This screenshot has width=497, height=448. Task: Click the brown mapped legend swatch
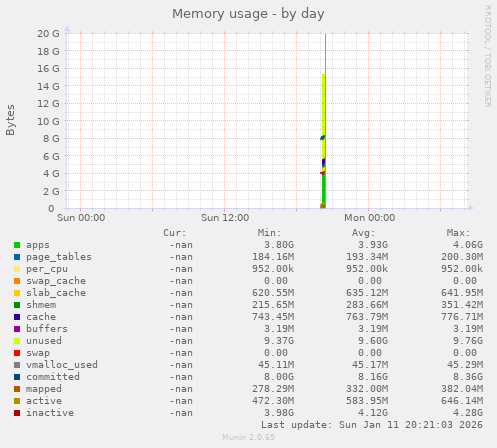tap(17, 389)
